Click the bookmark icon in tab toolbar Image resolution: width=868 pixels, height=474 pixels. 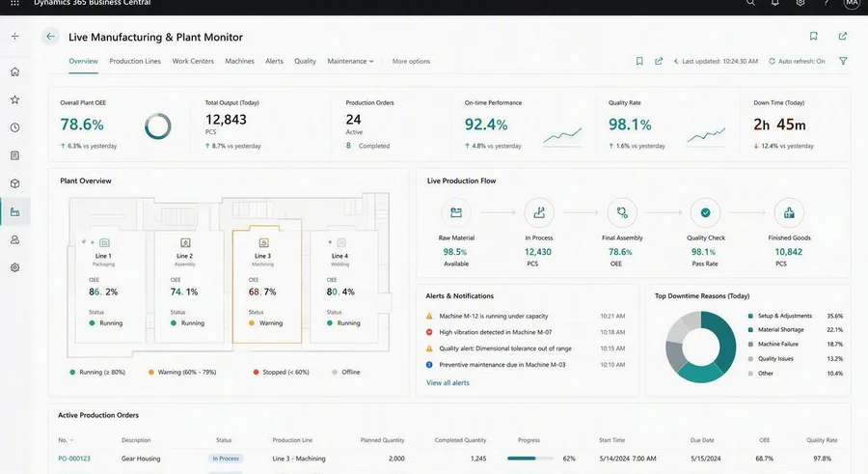pyautogui.click(x=639, y=61)
